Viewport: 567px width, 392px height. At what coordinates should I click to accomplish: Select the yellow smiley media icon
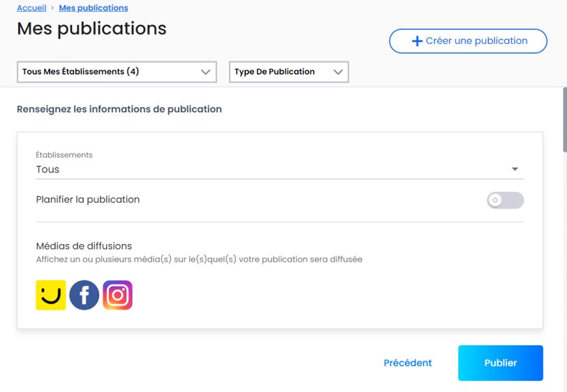pos(50,295)
